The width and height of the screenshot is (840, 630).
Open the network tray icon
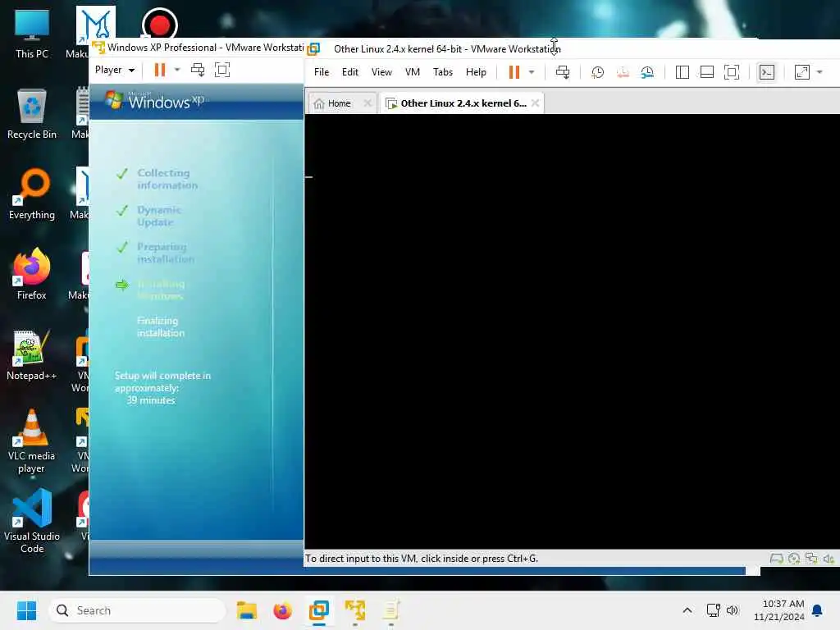coord(713,610)
